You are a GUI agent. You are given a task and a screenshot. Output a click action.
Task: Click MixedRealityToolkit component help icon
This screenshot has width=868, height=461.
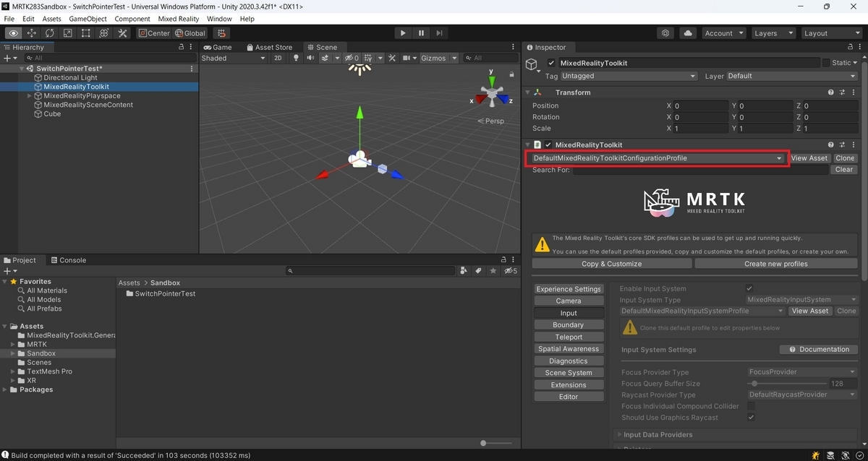(x=832, y=145)
